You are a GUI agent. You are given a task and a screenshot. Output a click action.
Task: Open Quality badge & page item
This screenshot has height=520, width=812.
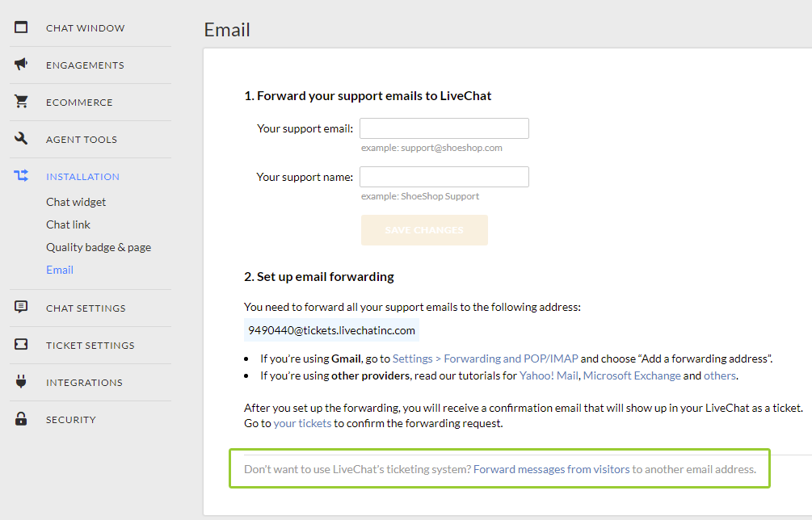(99, 247)
